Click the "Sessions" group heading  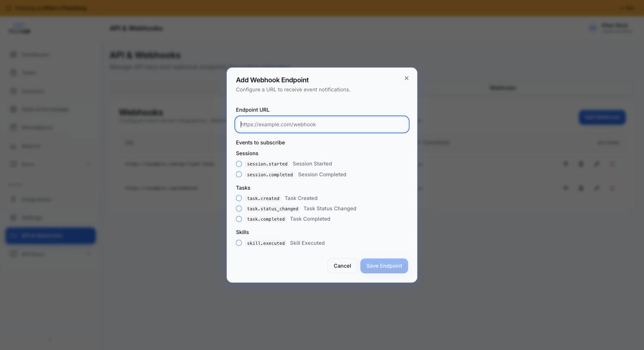247,153
